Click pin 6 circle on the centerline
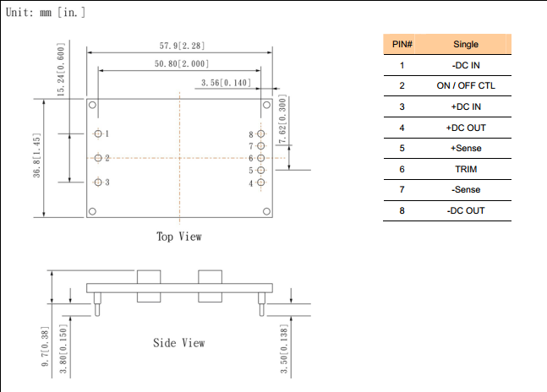Image resolution: width=547 pixels, height=392 pixels. pos(261,158)
